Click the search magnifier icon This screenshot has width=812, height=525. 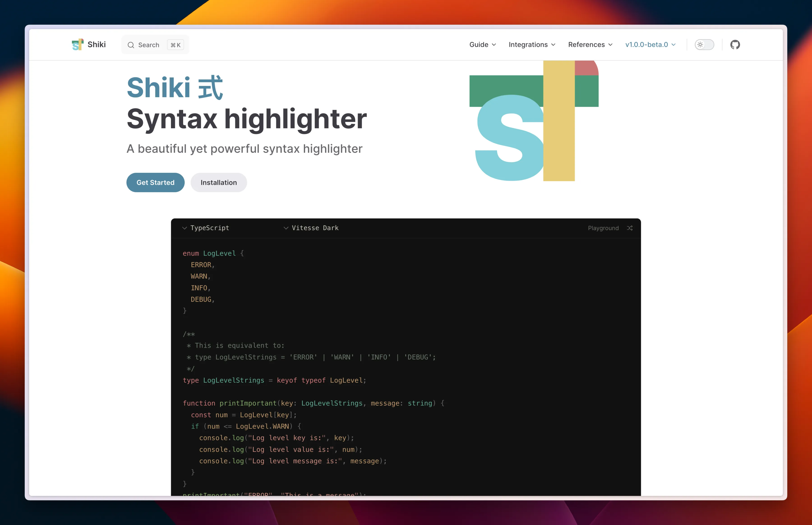click(x=131, y=45)
